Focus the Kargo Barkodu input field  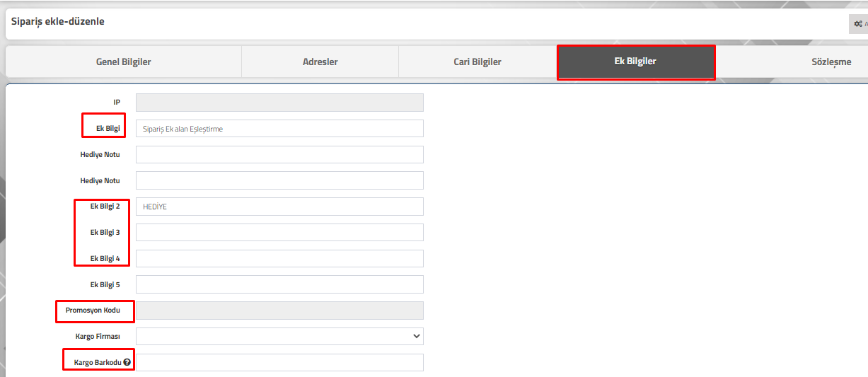point(279,362)
